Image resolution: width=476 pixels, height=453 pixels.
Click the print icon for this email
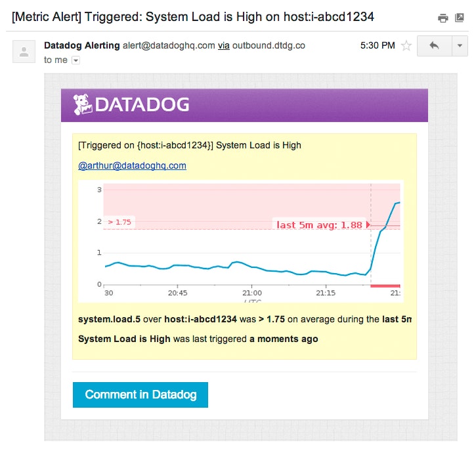point(443,18)
